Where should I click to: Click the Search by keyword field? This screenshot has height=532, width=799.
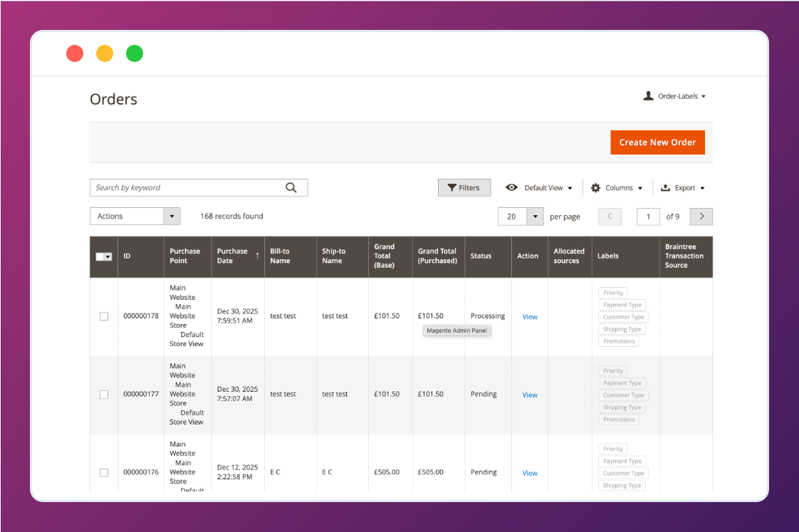click(x=199, y=187)
